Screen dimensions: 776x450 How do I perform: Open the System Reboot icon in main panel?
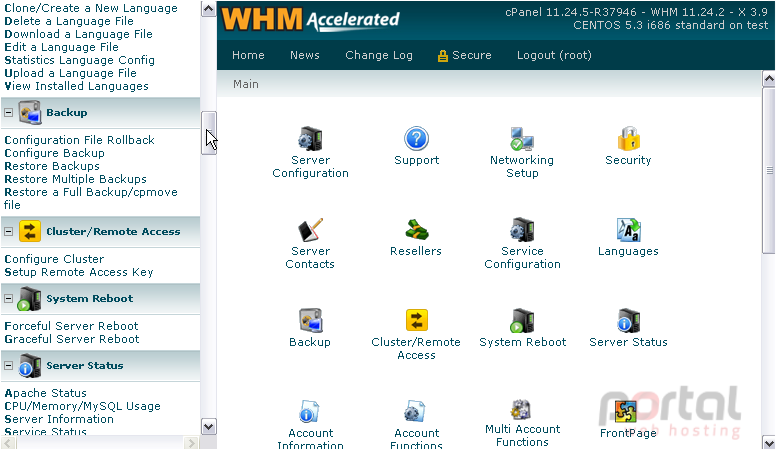[x=522, y=320]
